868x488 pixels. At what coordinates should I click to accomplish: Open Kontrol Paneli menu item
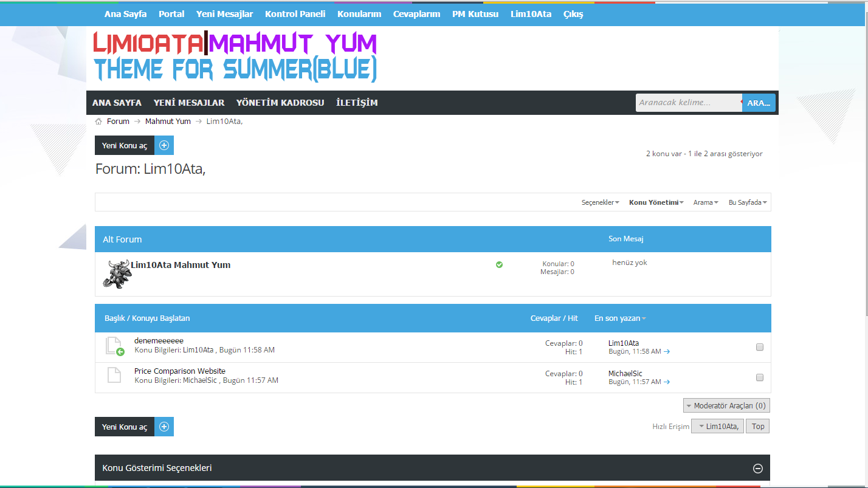point(295,13)
